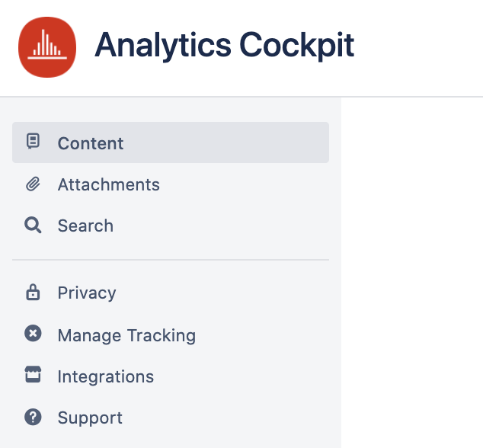Click the Analytics Cockpit heading text
Image resolution: width=483 pixels, height=448 pixels.
click(225, 46)
